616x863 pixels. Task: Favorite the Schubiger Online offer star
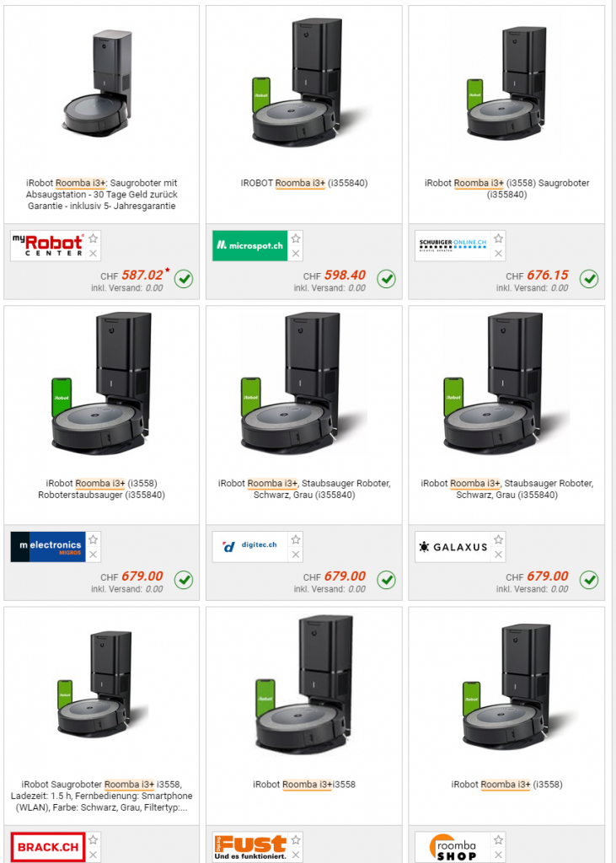[498, 239]
